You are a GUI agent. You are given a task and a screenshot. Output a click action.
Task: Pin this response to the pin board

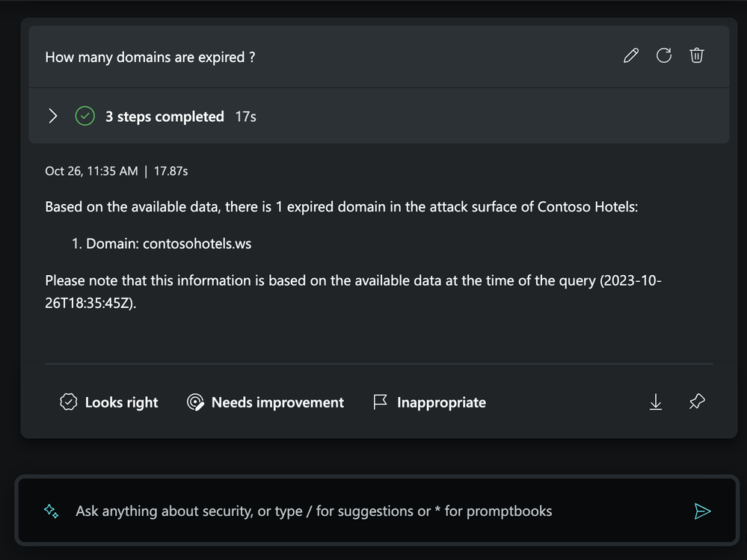click(697, 401)
